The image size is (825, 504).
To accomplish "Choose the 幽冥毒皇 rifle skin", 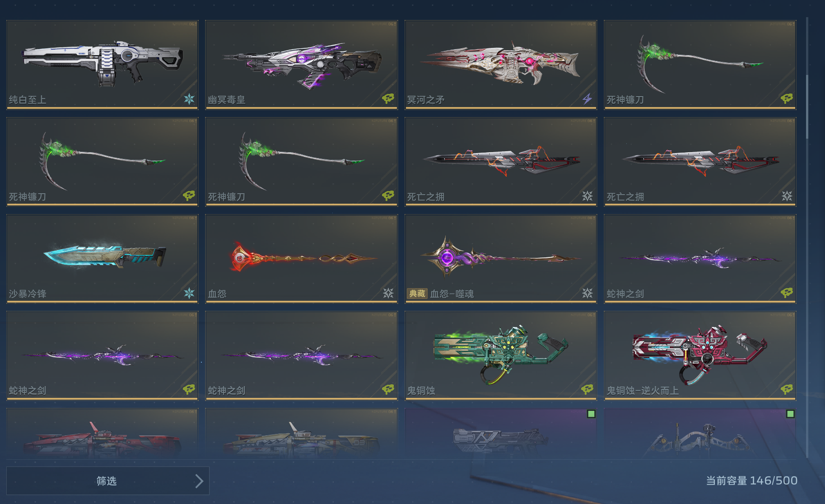I will tap(302, 65).
